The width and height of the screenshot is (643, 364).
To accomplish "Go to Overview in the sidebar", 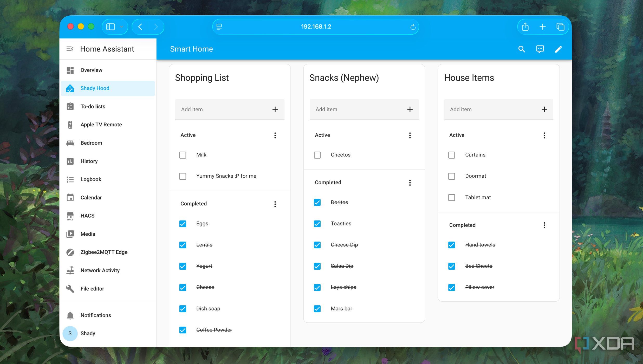I will (108, 70).
